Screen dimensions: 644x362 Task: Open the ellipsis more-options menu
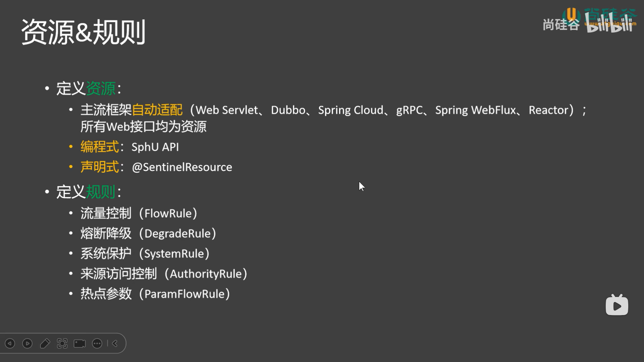click(97, 344)
